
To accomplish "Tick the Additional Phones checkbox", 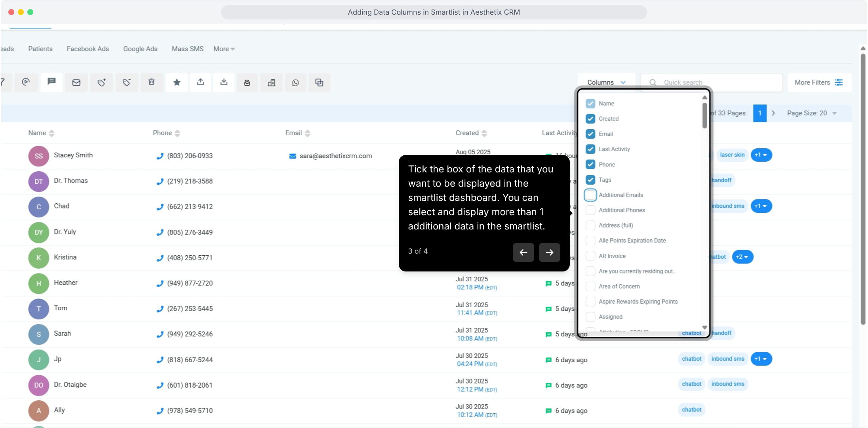I will tap(590, 210).
